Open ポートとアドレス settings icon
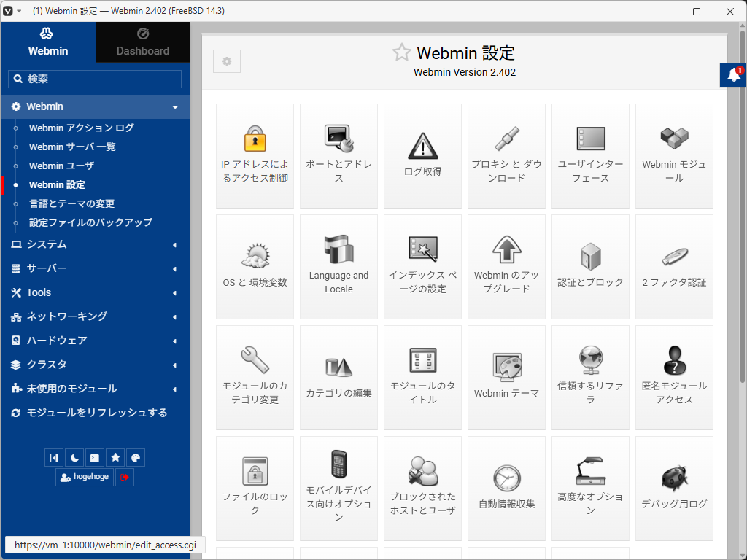 338,139
